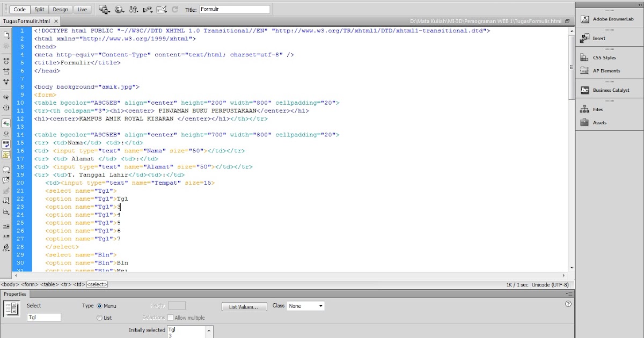Click Collapse Full Tag icon
Image resolution: width=644 pixels, height=338 pixels.
coord(6,61)
